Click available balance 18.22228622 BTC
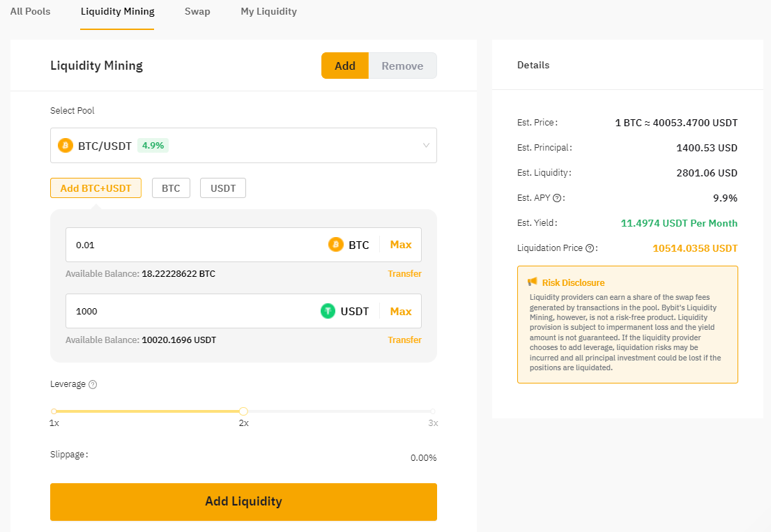Screen dimensions: 771x532 (178, 274)
